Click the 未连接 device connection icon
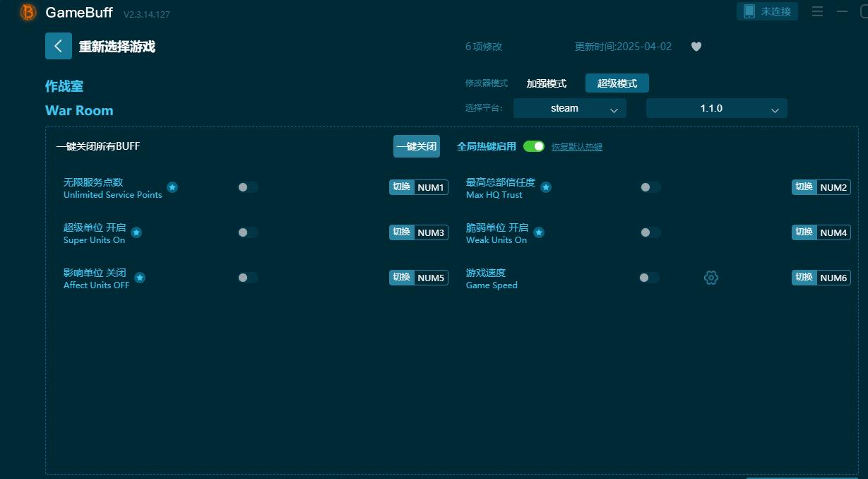Screen dimensions: 868x479 (x=767, y=11)
